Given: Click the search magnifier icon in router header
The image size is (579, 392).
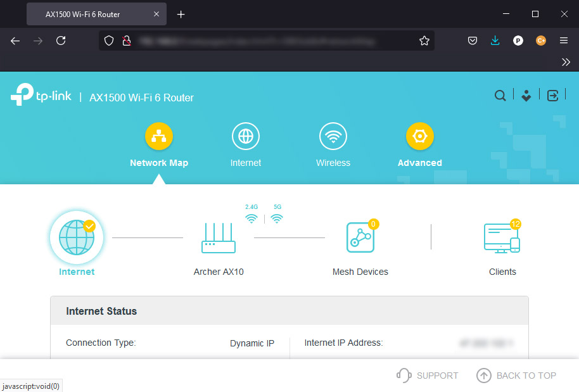Looking at the screenshot, I should (500, 96).
